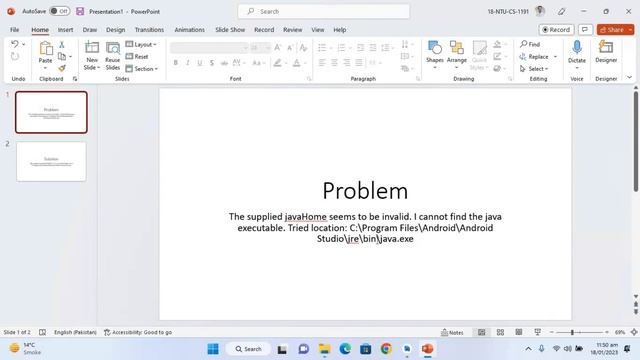Center text in Paragraph group

(x=334, y=63)
